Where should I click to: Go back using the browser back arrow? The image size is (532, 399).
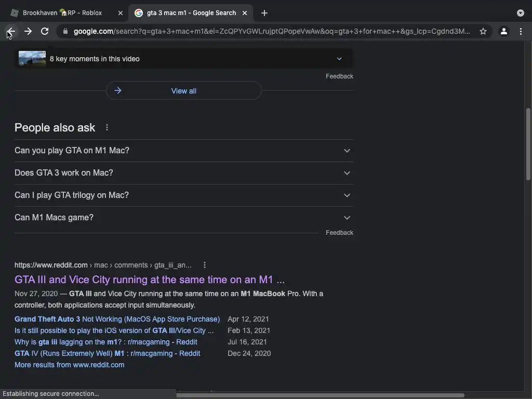11,32
